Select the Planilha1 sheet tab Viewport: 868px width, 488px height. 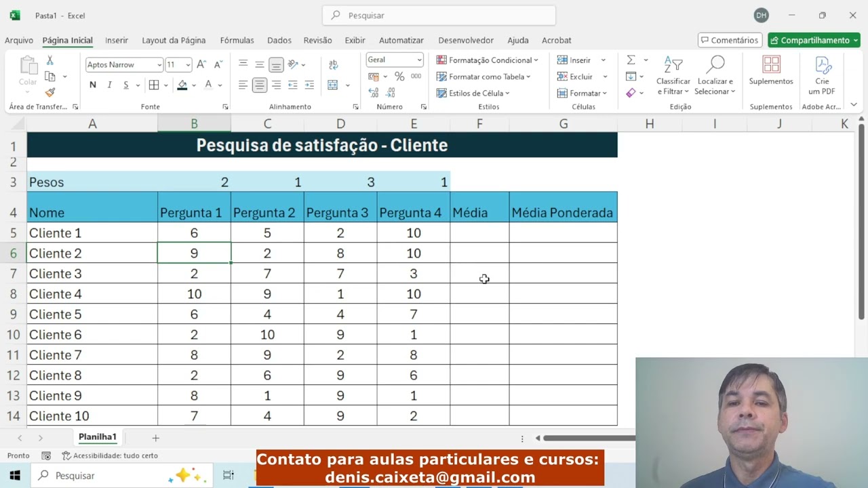coord(98,437)
